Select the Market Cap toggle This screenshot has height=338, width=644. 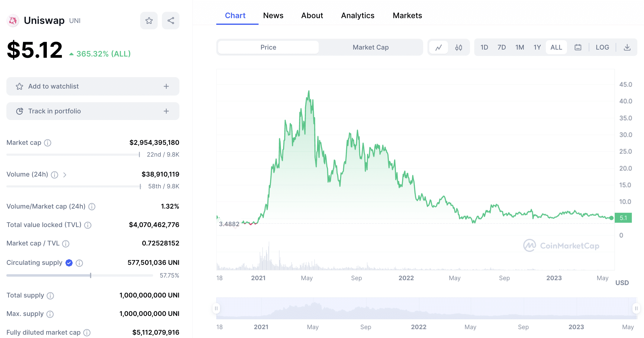pos(371,47)
